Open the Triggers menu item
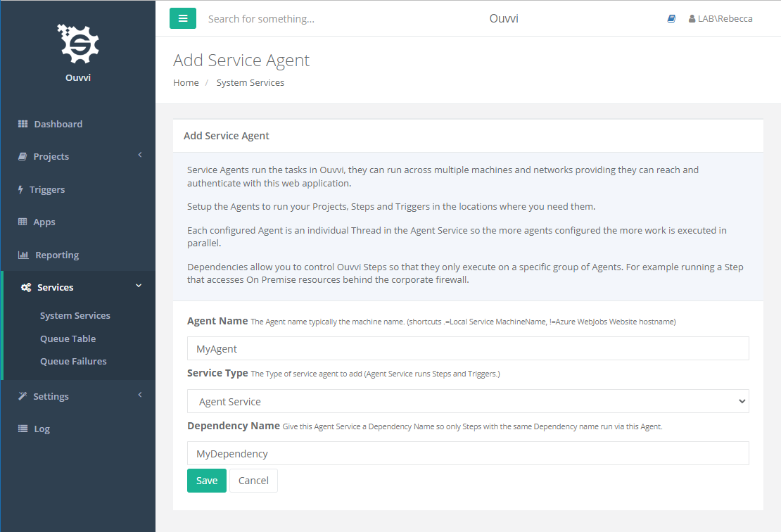Screen dimensions: 781x532 coord(47,190)
